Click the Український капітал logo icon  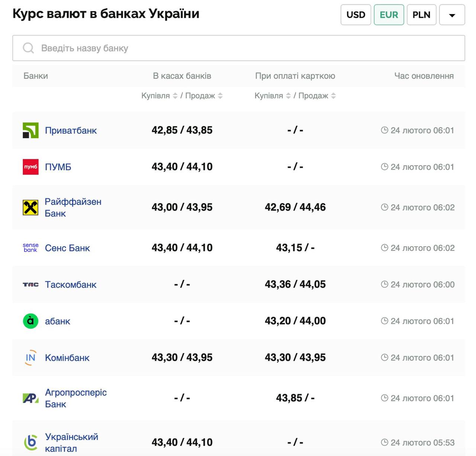30,442
